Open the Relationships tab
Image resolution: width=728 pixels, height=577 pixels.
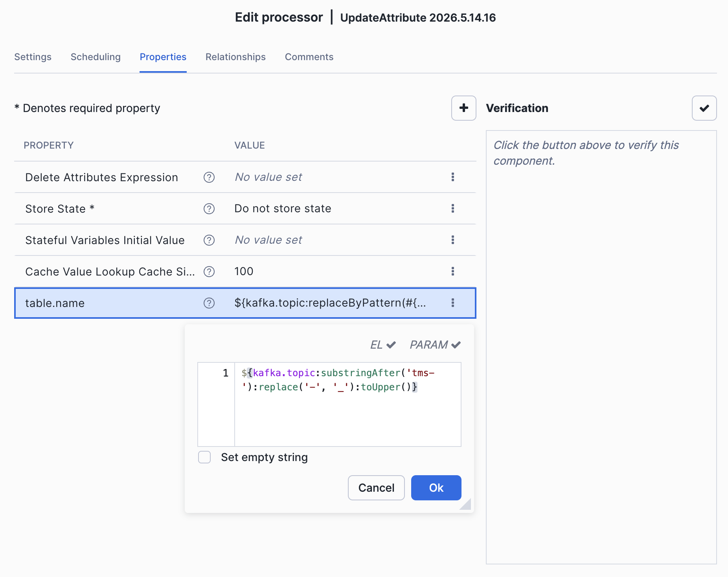(x=235, y=57)
